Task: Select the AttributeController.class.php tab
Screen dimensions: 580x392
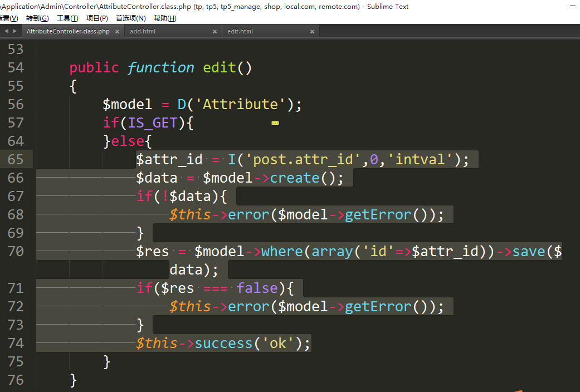Action: [68, 32]
